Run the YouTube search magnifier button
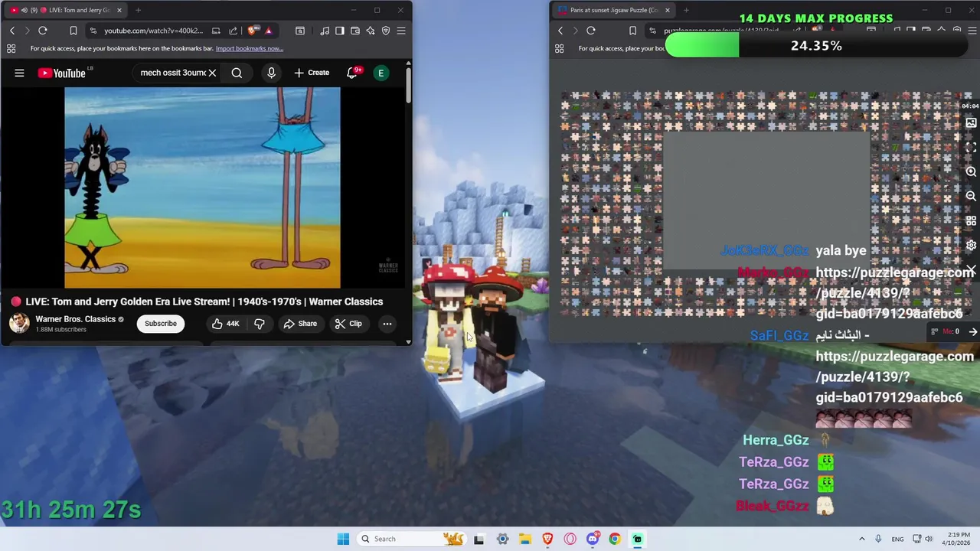The width and height of the screenshot is (980, 551). (x=237, y=73)
